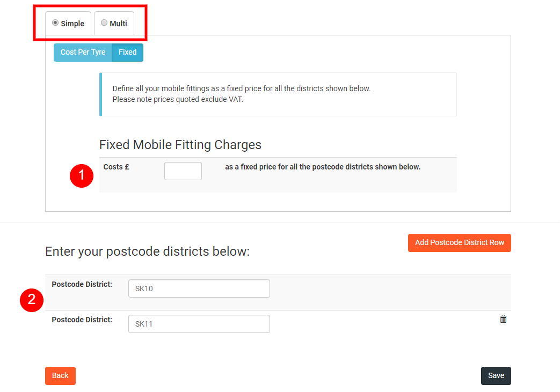Click the Back button
The image size is (560, 392).
[x=60, y=375]
